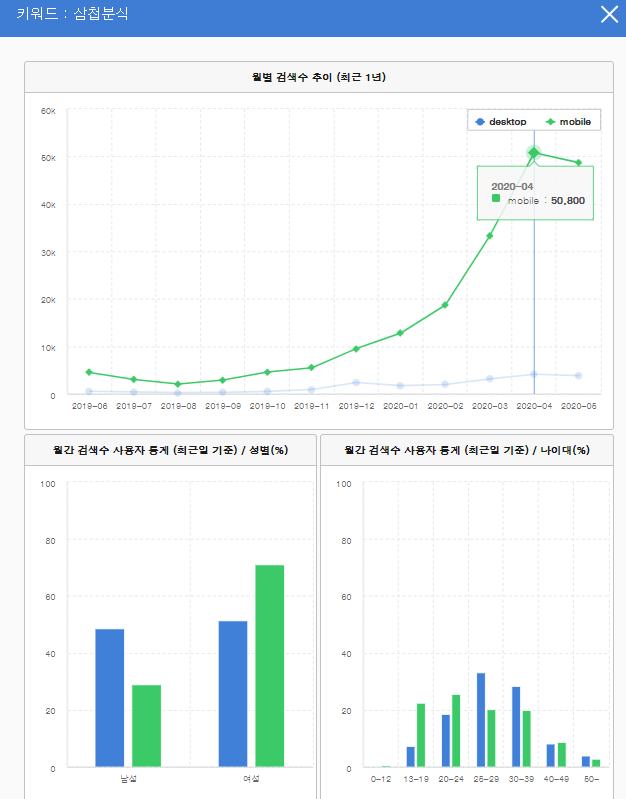Click the 50- blue desktop bar
This screenshot has width=626, height=799.
(x=586, y=761)
